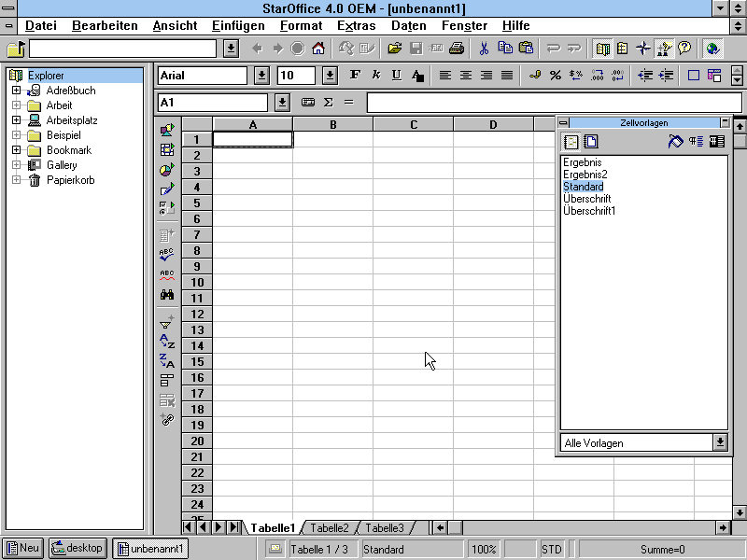Click the equals Function icon
This screenshot has width=747, height=560.
pyautogui.click(x=348, y=103)
